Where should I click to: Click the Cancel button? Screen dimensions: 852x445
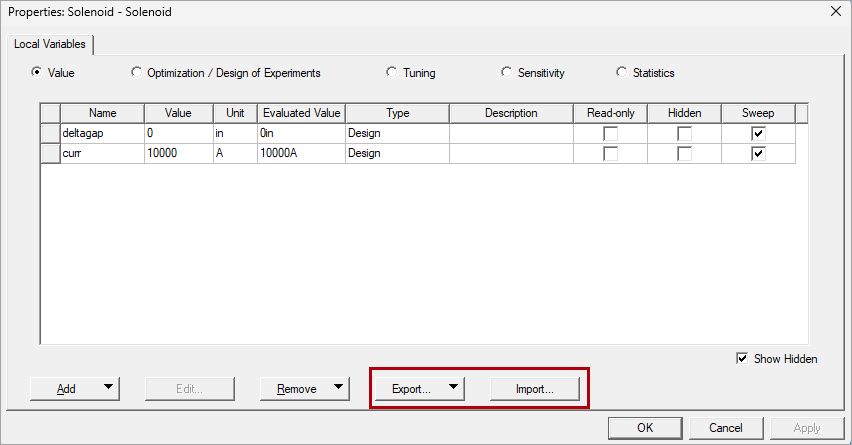click(726, 428)
